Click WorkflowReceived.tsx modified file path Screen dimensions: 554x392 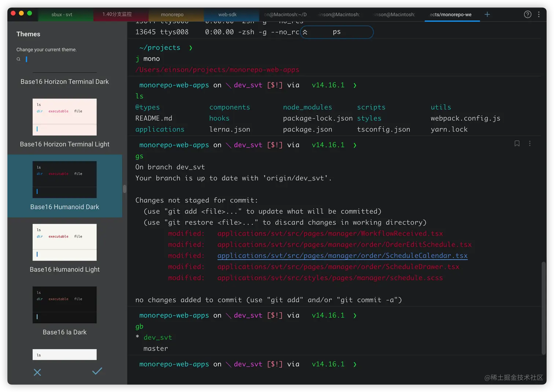point(330,234)
